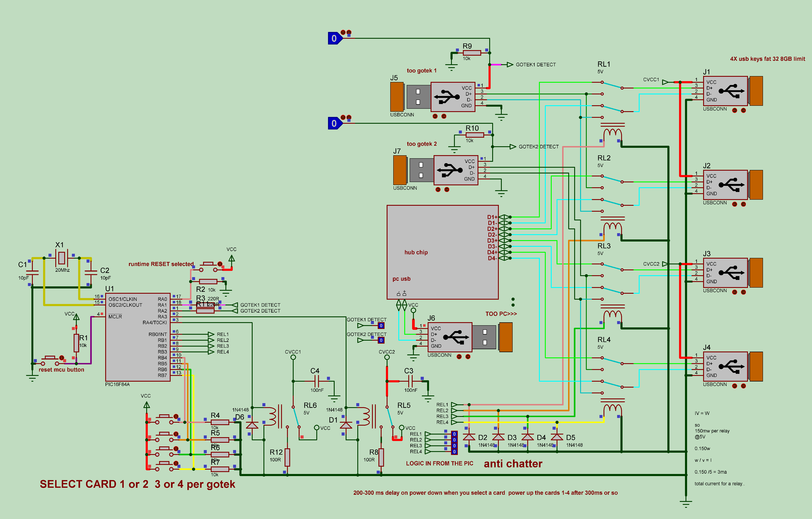Click the C4 100nF capacitor
This screenshot has width=812, height=519.
(x=316, y=381)
